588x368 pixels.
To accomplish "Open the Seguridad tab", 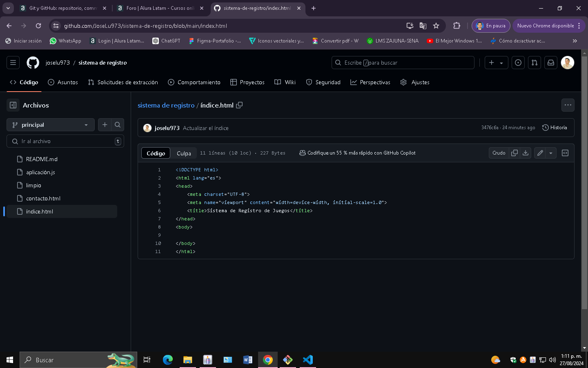I will point(323,82).
